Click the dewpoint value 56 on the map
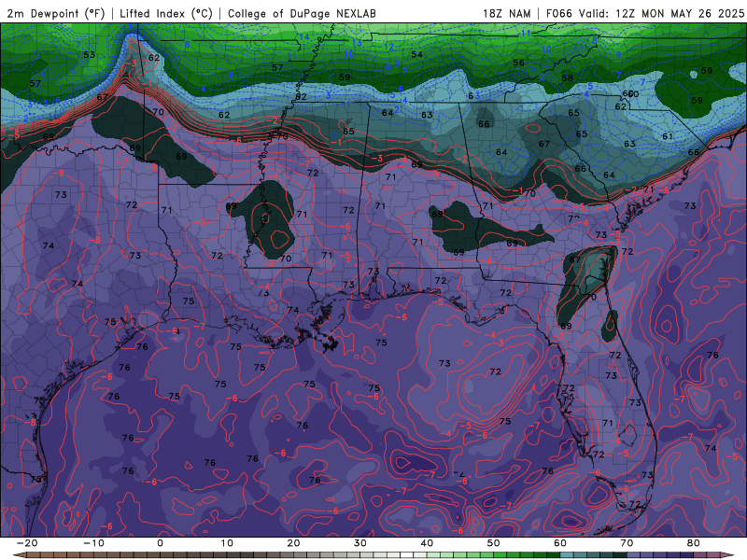 point(518,63)
